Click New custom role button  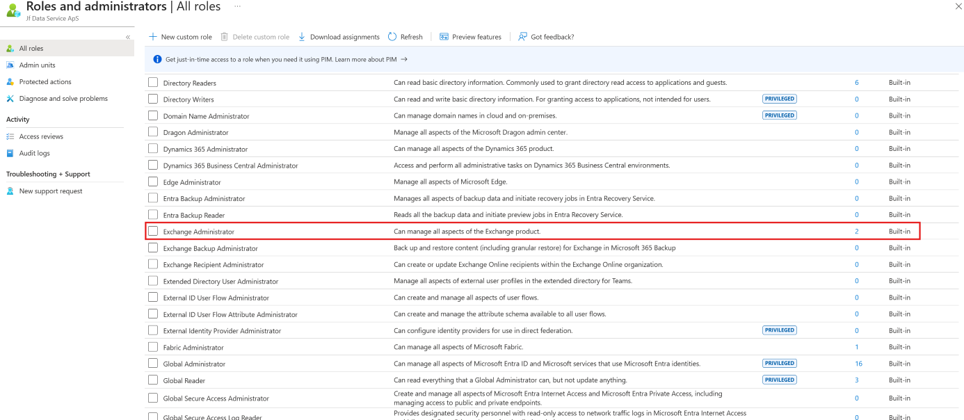pyautogui.click(x=181, y=37)
